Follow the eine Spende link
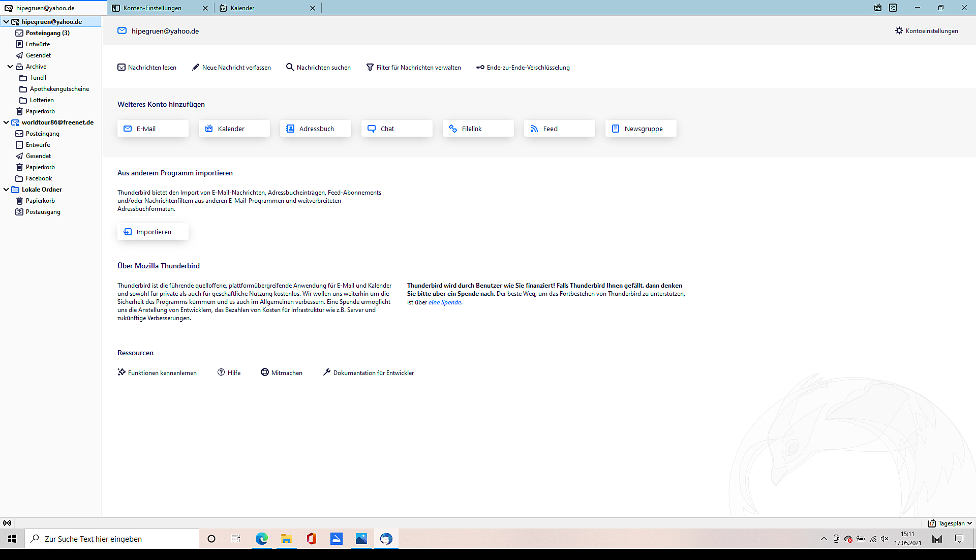 445,302
